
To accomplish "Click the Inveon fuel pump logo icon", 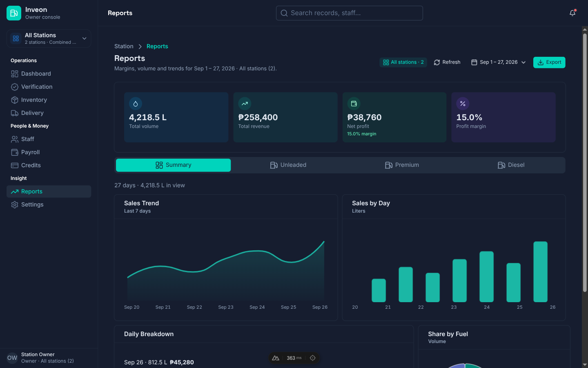I will click(x=14, y=13).
